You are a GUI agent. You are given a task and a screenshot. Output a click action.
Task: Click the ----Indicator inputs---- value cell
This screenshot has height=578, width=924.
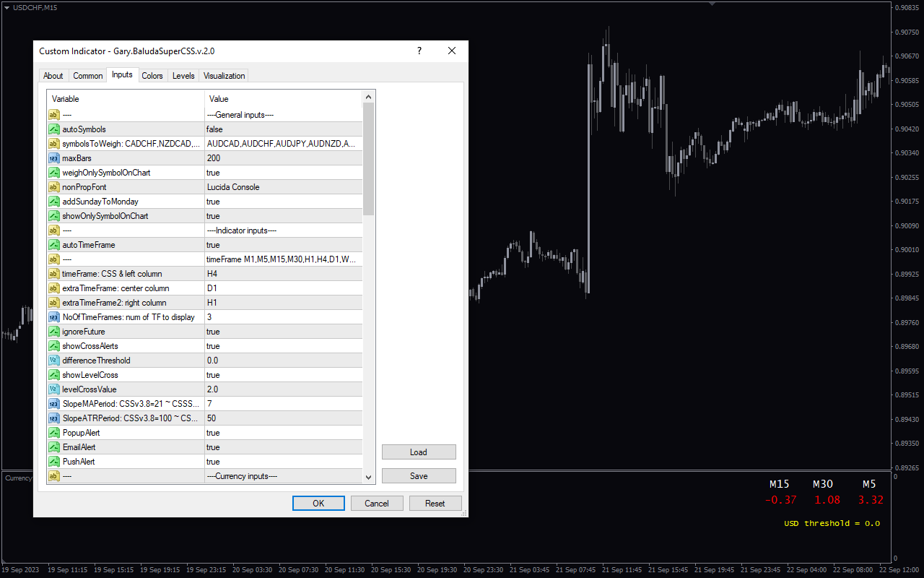[x=284, y=230]
